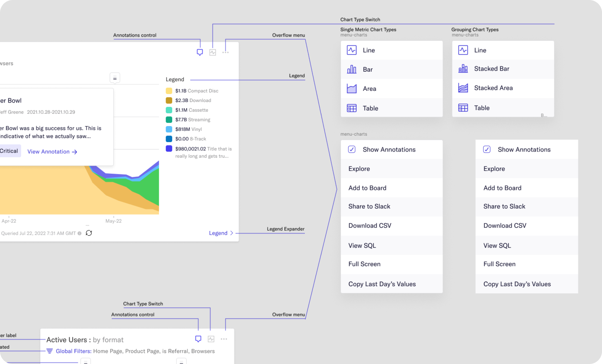Select Line in Single Metric chart types
This screenshot has height=364, width=602.
tap(392, 50)
